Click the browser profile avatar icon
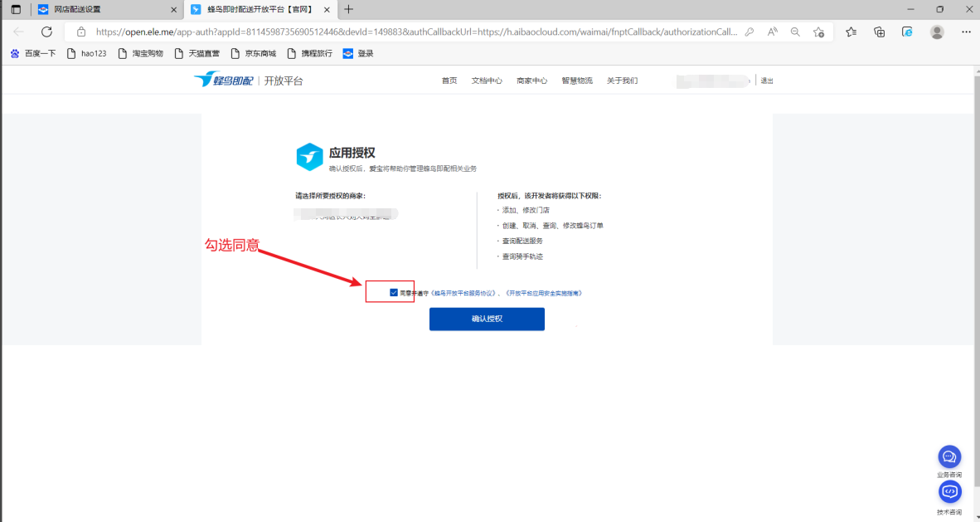980x522 pixels. click(937, 32)
